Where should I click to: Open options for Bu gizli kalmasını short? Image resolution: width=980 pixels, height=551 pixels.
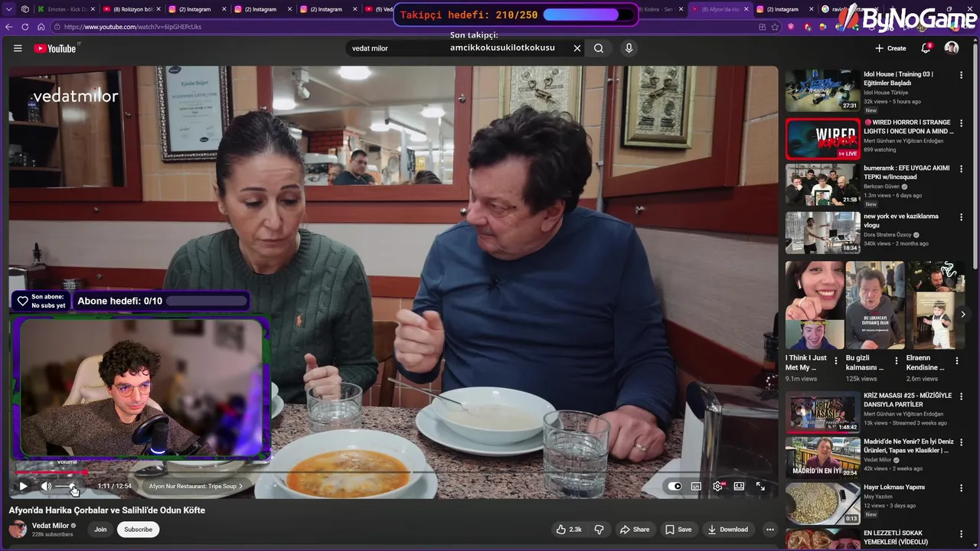pos(897,361)
